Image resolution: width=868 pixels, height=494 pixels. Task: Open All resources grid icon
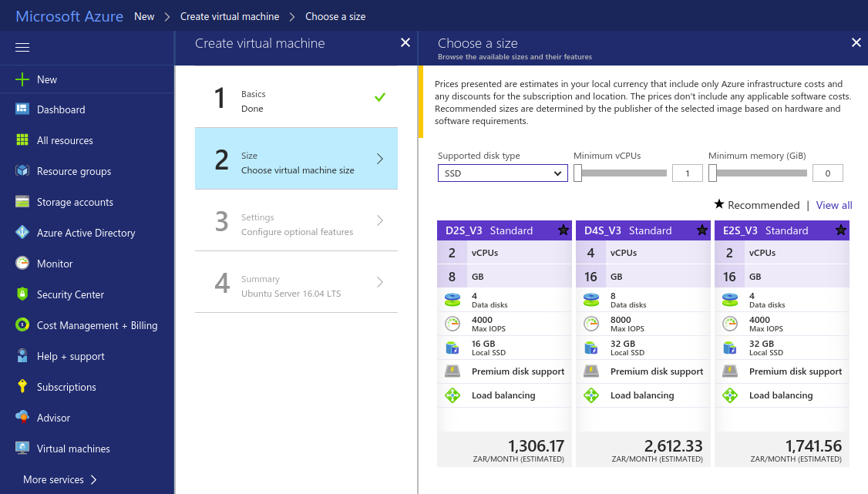[x=22, y=140]
